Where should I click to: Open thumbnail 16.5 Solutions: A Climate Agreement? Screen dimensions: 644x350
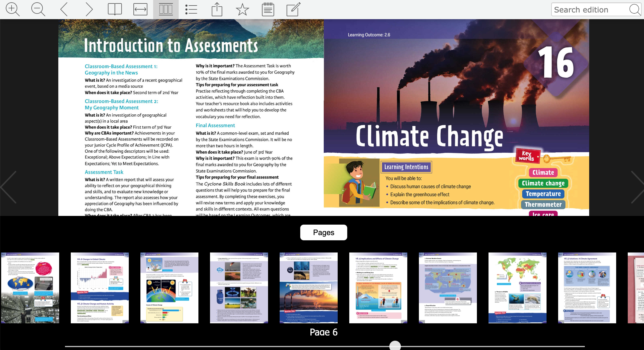pos(587,288)
